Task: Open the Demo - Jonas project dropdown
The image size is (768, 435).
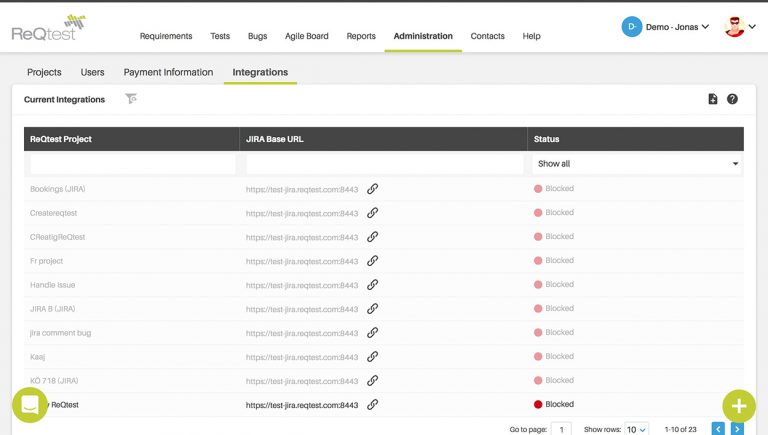Action: pyautogui.click(x=665, y=26)
